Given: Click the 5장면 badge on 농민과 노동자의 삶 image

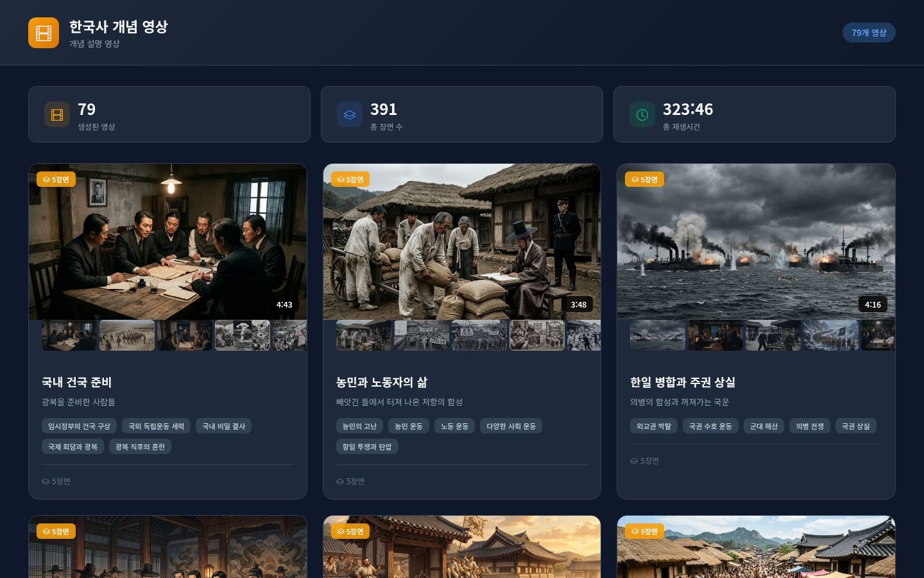Looking at the screenshot, I should pos(350,180).
